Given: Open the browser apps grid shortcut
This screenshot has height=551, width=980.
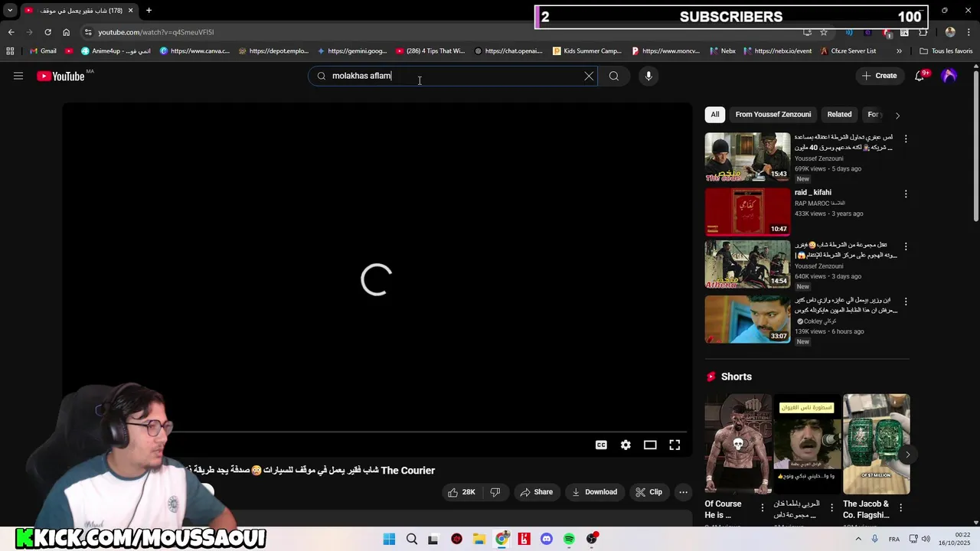Looking at the screenshot, I should pos(10,51).
